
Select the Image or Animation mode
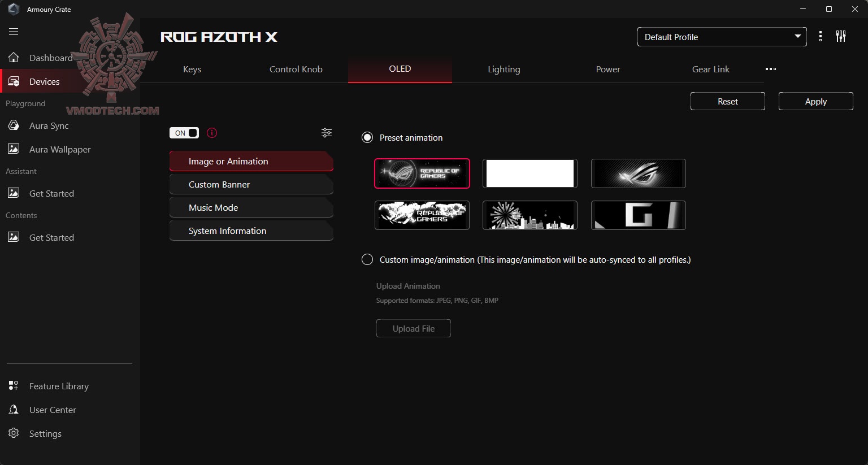251,161
